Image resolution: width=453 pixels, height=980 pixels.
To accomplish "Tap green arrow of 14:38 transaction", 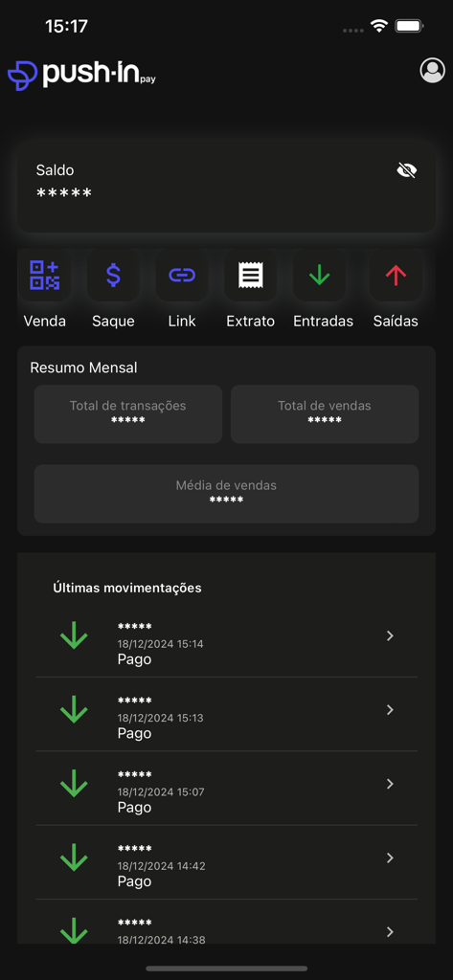I will (x=74, y=930).
